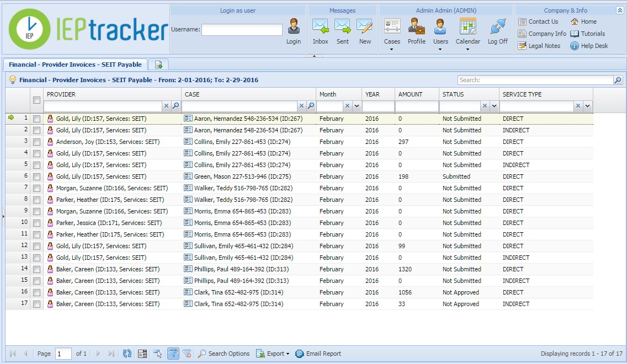The image size is (627, 364).
Task: Click into the grid Search box
Action: [535, 80]
